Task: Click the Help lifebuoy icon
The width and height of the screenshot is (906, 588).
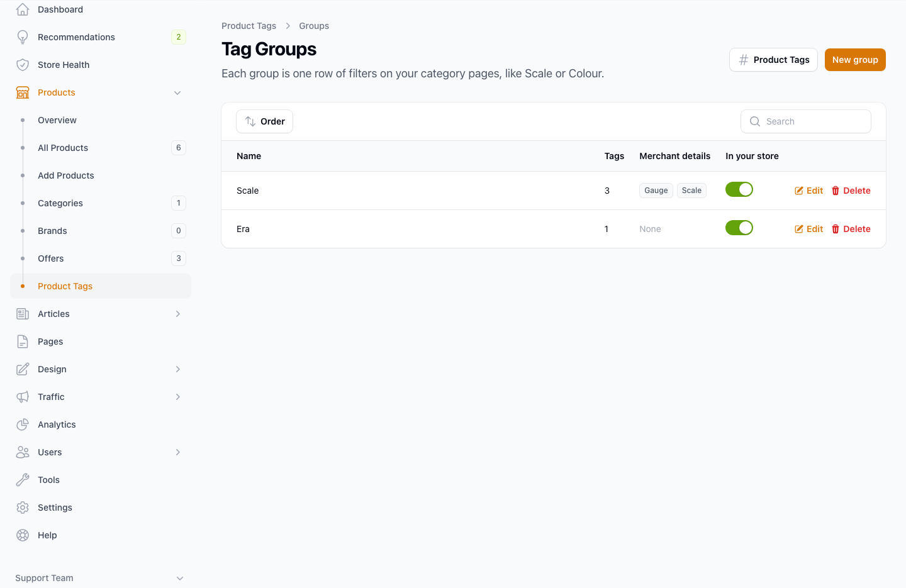Action: click(x=23, y=535)
